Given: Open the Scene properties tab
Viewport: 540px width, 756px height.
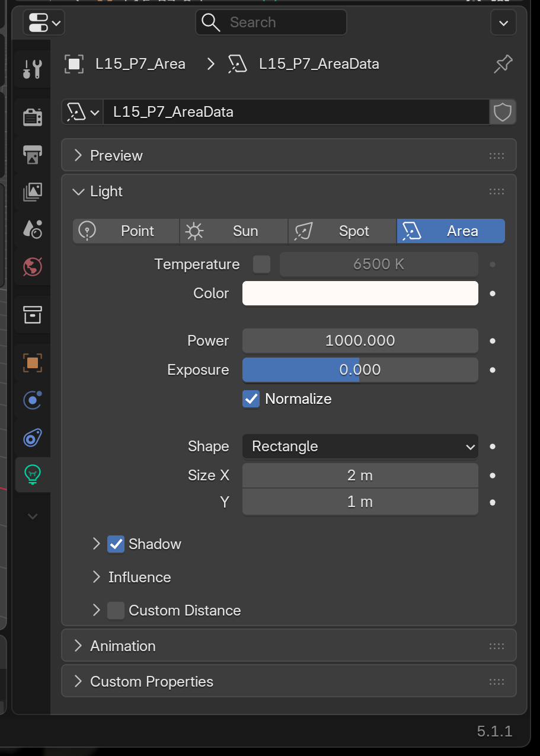Looking at the screenshot, I should [x=32, y=228].
